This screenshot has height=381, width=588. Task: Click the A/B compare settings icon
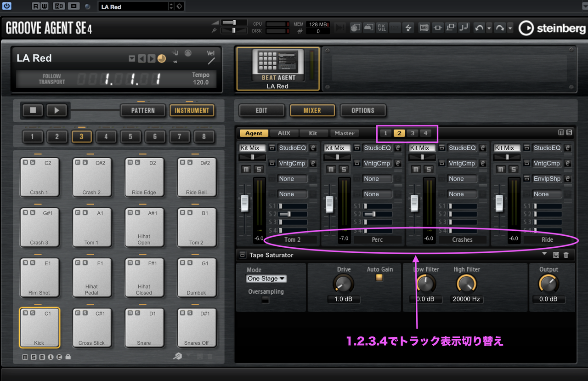click(x=59, y=6)
